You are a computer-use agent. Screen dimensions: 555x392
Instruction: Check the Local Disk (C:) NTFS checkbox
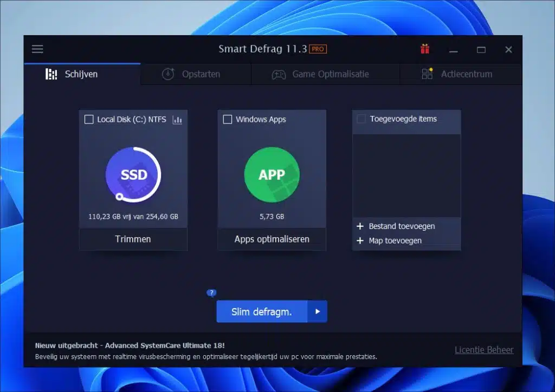(89, 120)
